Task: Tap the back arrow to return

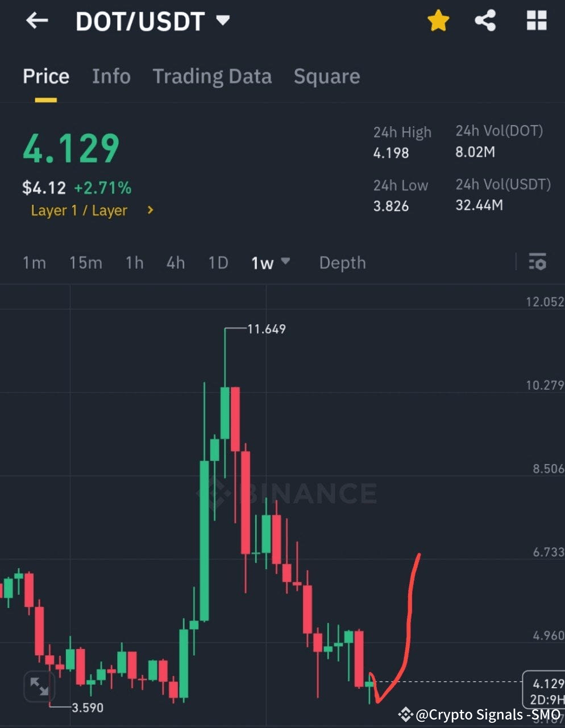Action: pyautogui.click(x=36, y=20)
